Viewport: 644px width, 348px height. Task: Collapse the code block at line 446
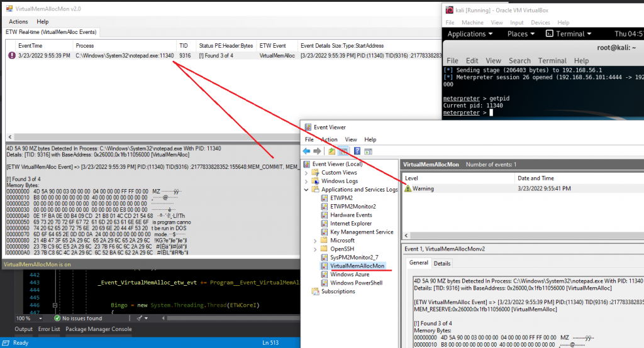55,305
